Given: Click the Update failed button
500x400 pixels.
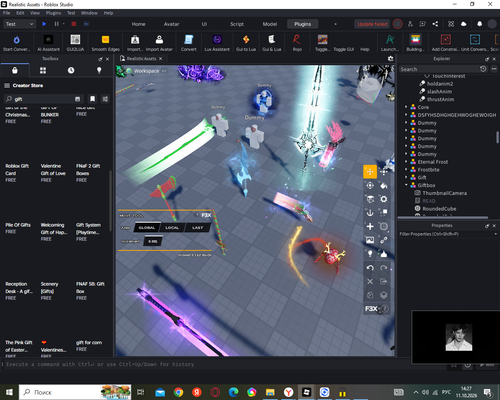Looking at the screenshot, I should tap(372, 24).
